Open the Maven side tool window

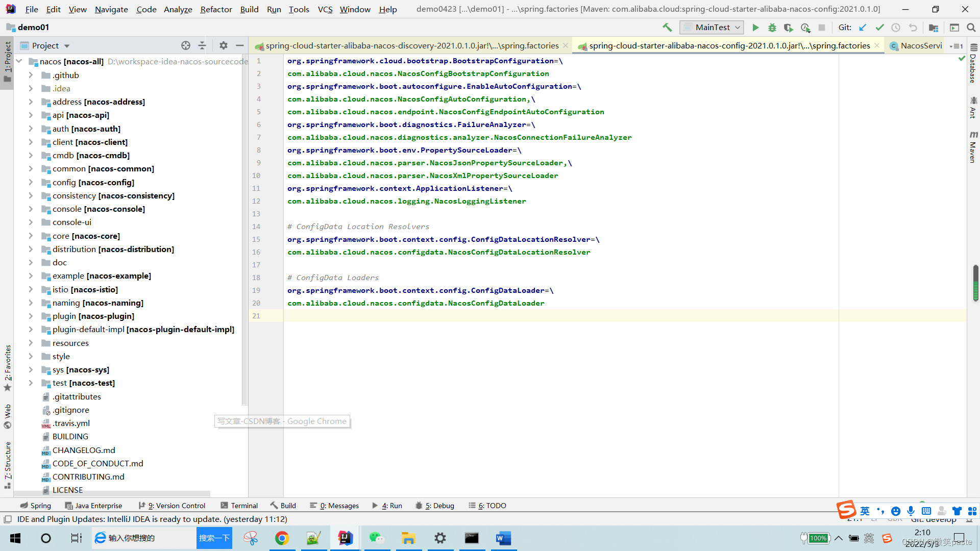[x=973, y=147]
